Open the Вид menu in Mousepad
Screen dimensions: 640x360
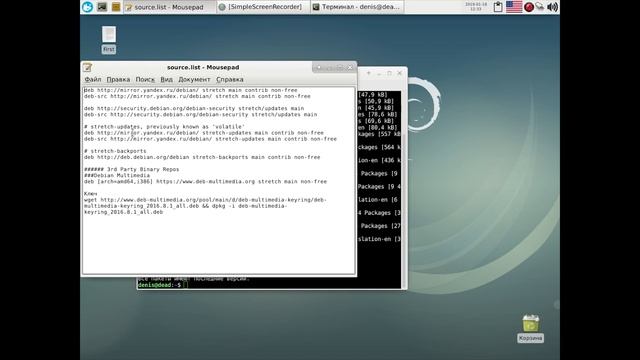pyautogui.click(x=167, y=79)
